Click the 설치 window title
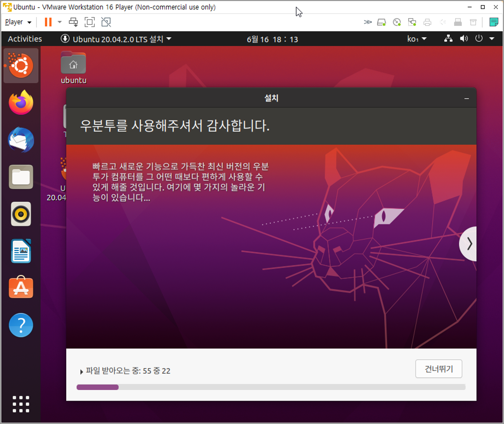The image size is (504, 424). 271,98
